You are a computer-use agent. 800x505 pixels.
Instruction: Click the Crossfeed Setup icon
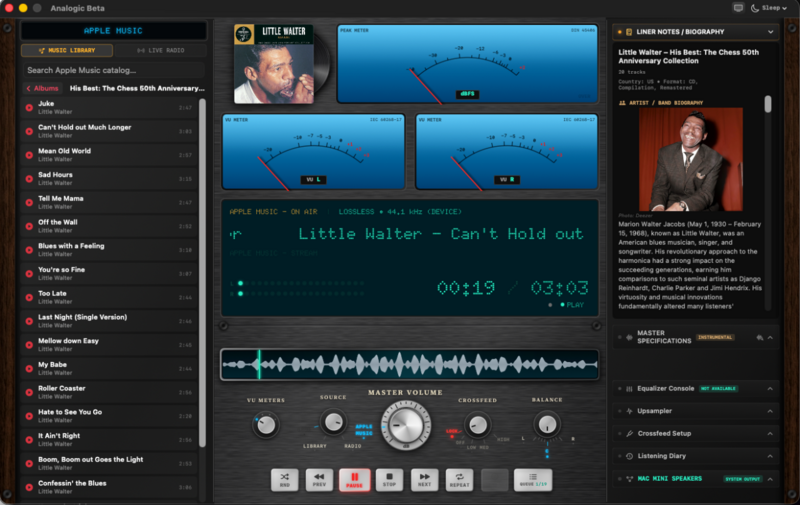(x=629, y=434)
